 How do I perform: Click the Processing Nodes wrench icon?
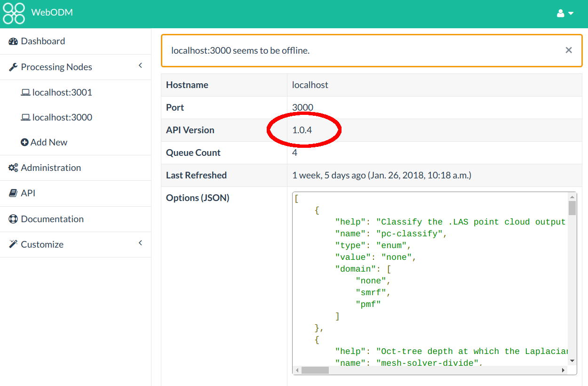(x=13, y=67)
